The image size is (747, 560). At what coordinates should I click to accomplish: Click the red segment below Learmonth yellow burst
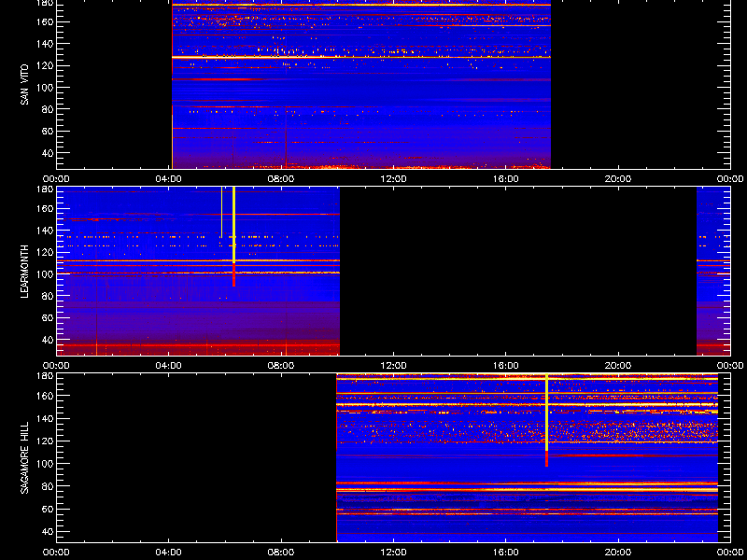coord(234,274)
